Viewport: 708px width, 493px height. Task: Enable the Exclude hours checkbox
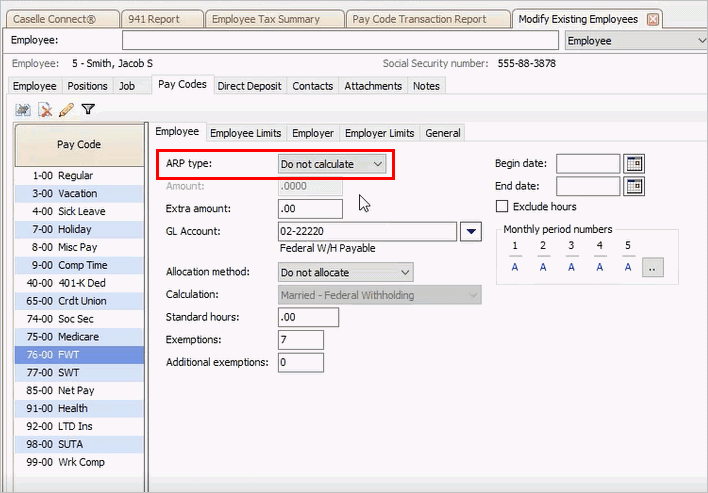click(503, 207)
